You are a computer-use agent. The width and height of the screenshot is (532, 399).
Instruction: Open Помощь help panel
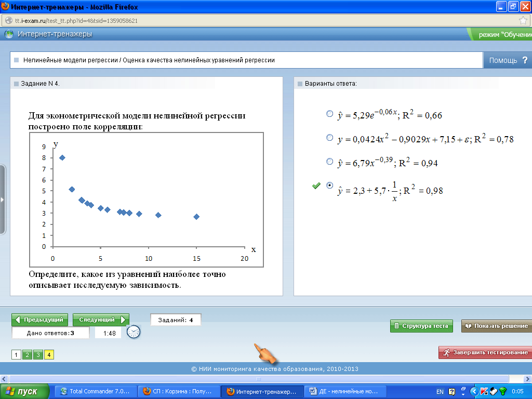[508, 60]
